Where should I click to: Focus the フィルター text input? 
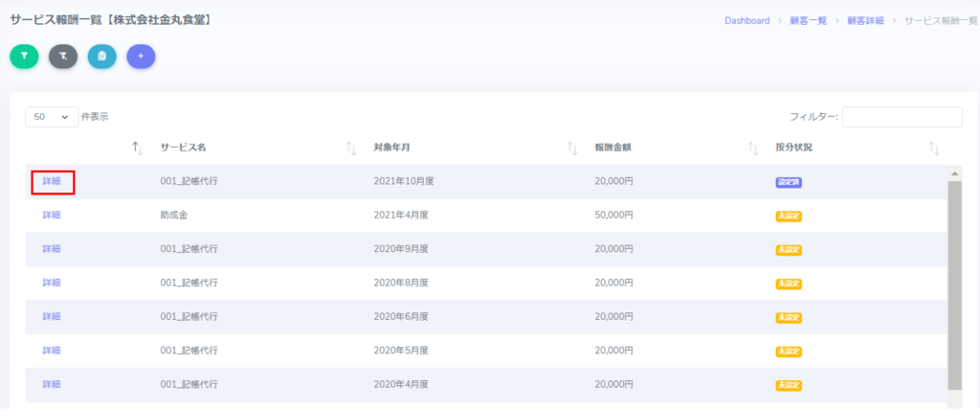point(902,117)
